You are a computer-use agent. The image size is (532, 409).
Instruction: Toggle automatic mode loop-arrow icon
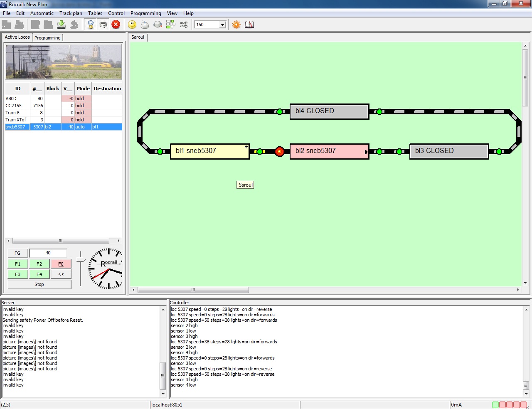click(103, 25)
